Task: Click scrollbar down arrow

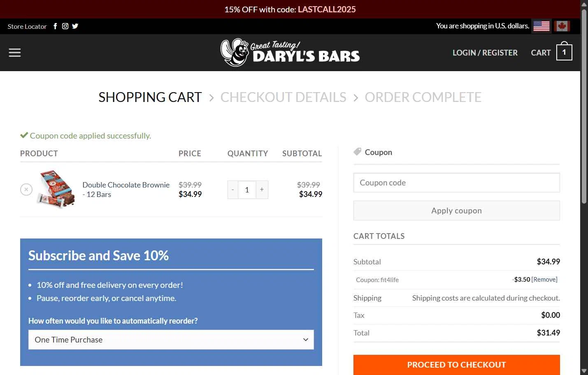Action: click(x=584, y=371)
